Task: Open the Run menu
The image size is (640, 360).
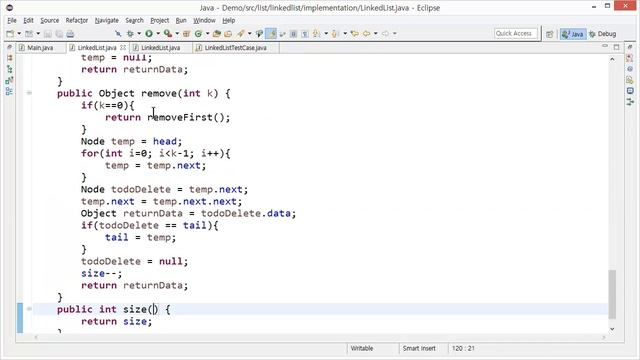Action: pos(181,20)
